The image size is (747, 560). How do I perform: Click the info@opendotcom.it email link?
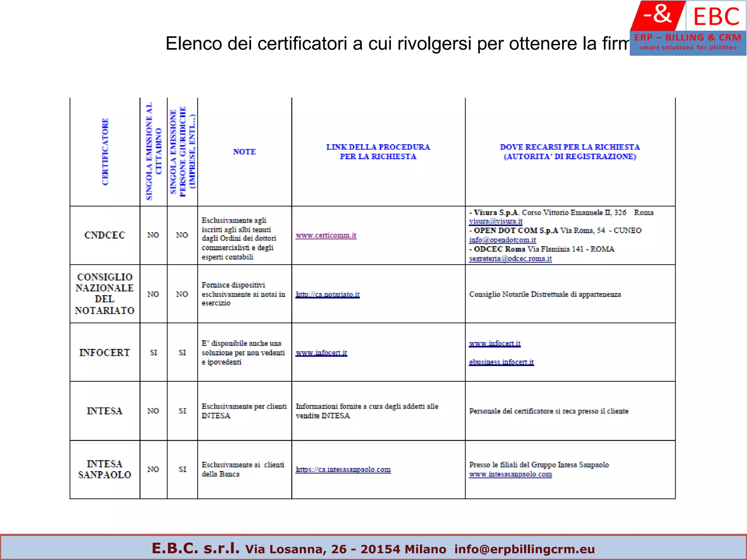502,240
